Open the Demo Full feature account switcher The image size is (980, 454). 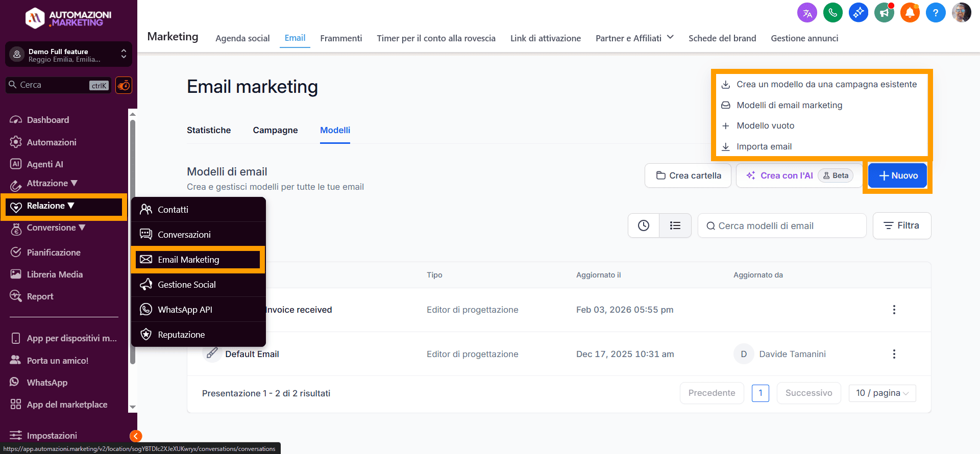click(x=68, y=55)
